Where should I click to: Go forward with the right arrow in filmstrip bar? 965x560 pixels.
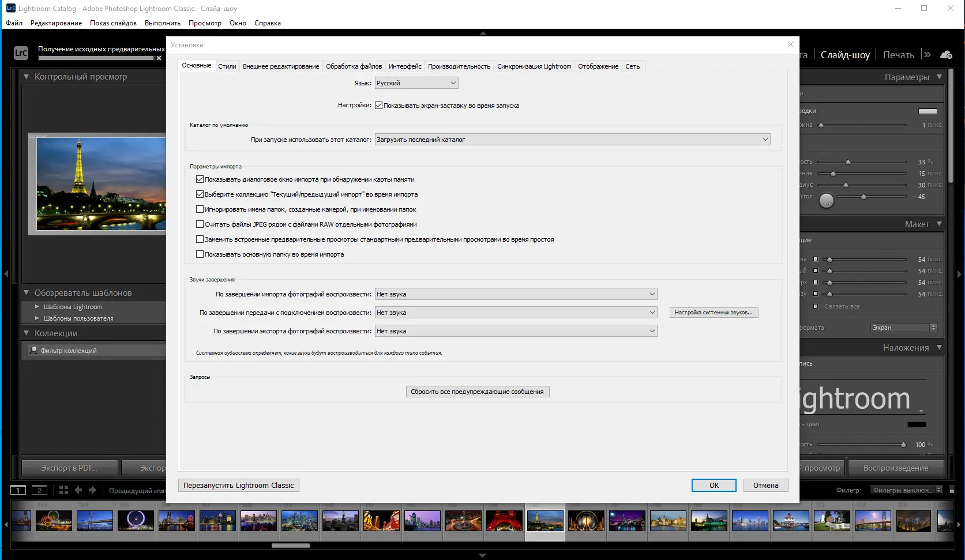click(x=92, y=490)
